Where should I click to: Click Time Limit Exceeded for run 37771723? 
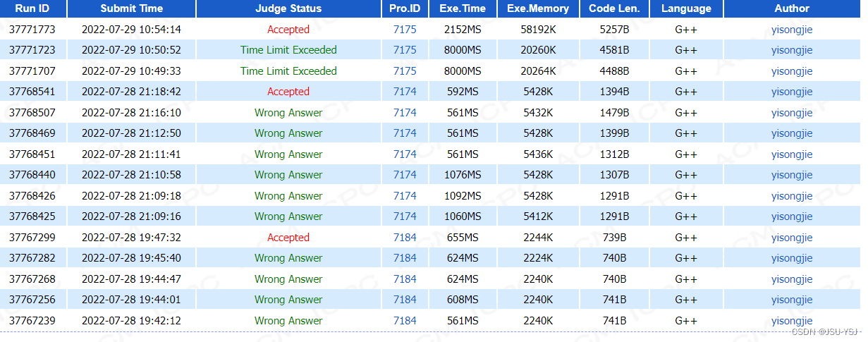pyautogui.click(x=288, y=50)
